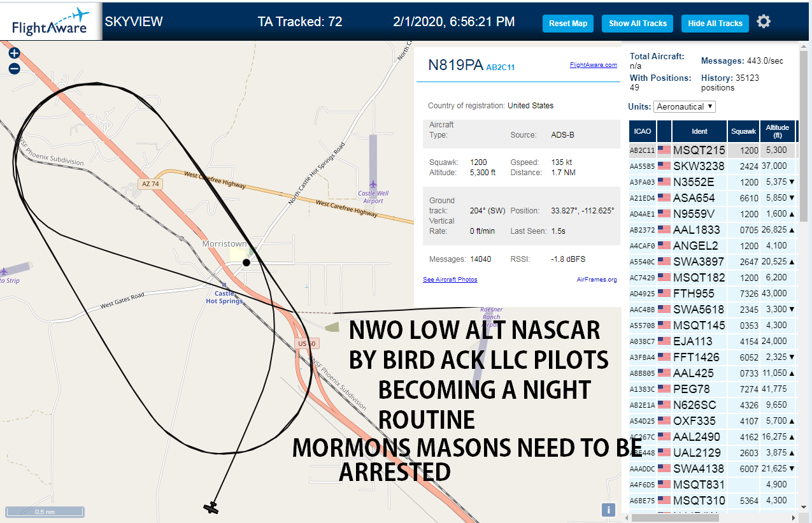Open AirFrames.org link
This screenshot has height=523, width=812.
[597, 280]
